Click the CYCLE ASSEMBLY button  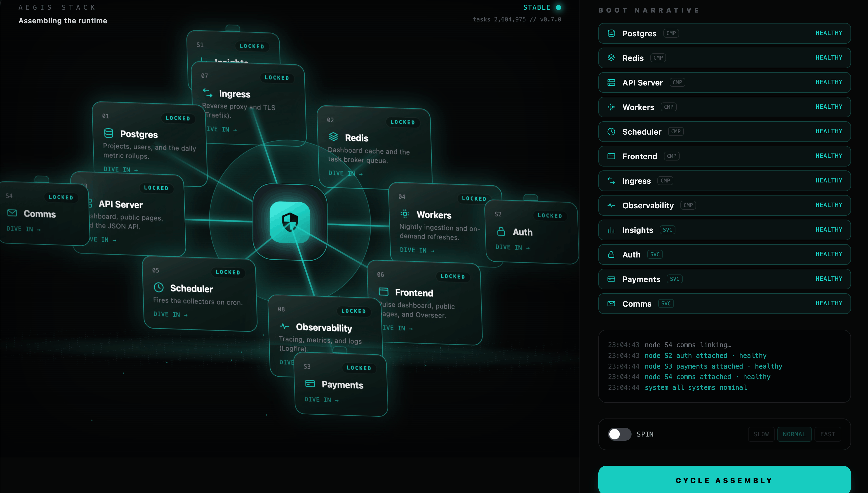(724, 480)
